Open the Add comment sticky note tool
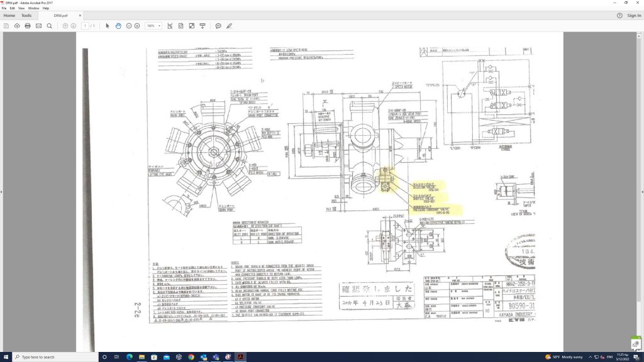The height and width of the screenshot is (362, 644). coord(218,26)
